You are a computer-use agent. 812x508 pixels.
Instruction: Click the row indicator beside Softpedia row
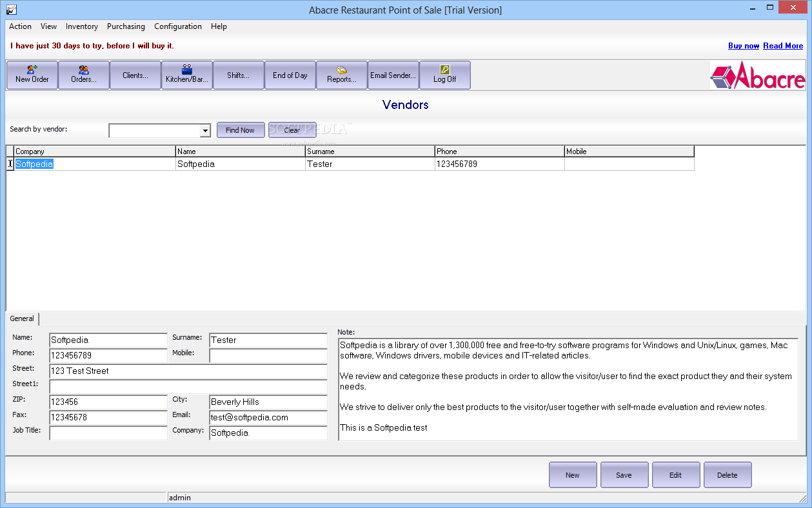[x=10, y=164]
